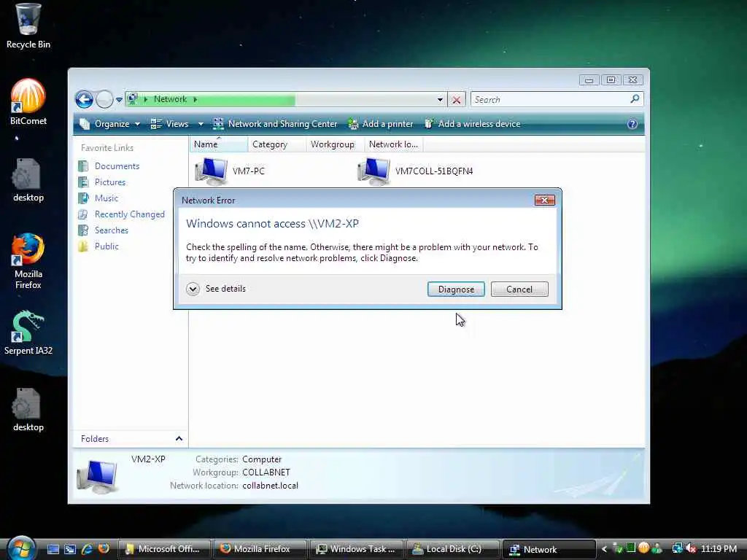Viewport: 747px width, 560px height.
Task: Click Add a wireless device
Action: click(473, 124)
